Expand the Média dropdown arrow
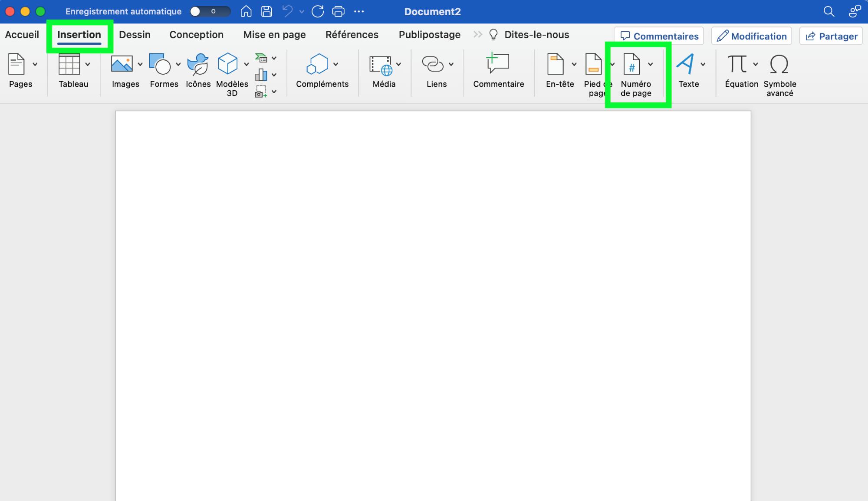The height and width of the screenshot is (501, 868). point(399,64)
